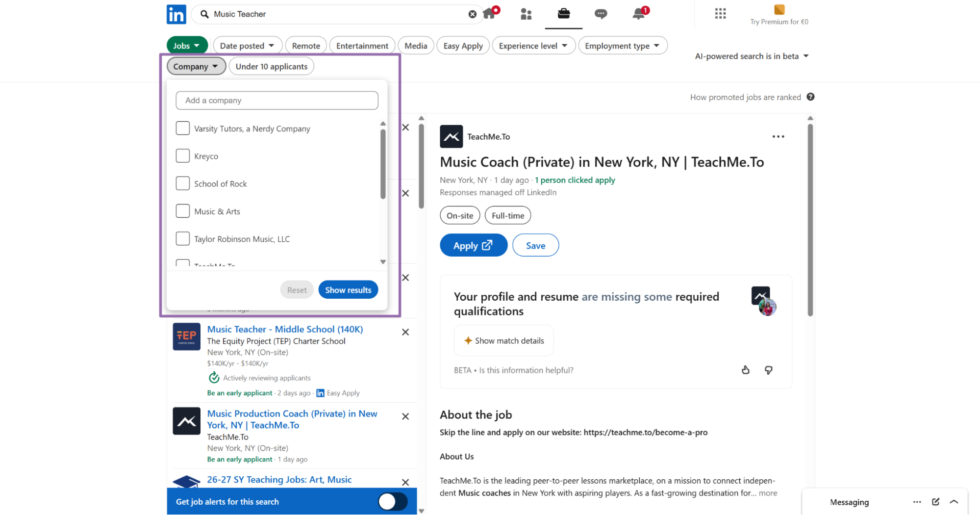The height and width of the screenshot is (515, 980).
Task: Open the Jobs briefcase icon
Action: (564, 13)
